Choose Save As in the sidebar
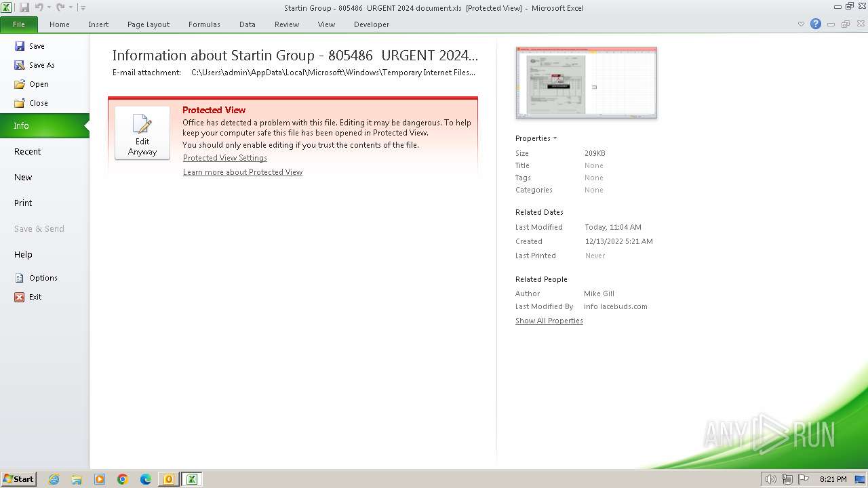The width and height of the screenshot is (868, 488). coord(35,65)
